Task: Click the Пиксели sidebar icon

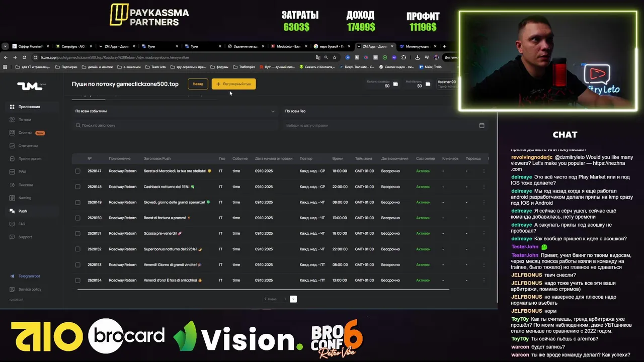Action: coord(13,185)
